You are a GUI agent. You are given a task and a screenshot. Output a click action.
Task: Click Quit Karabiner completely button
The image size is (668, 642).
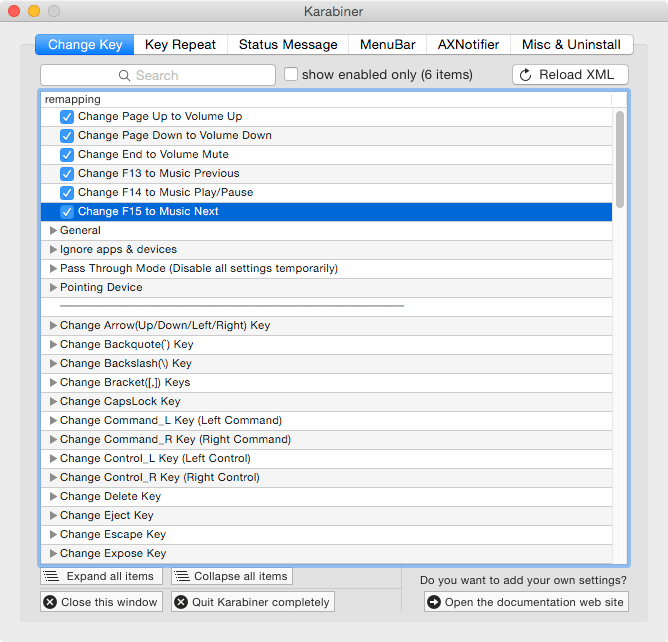pos(253,602)
